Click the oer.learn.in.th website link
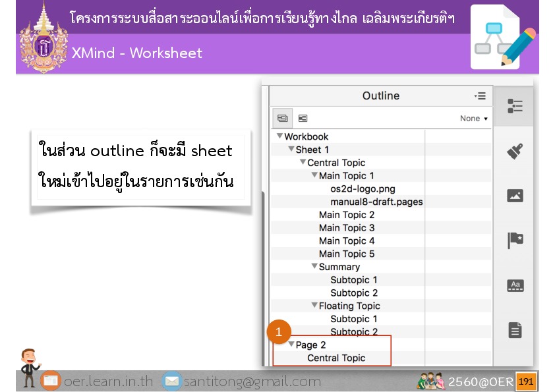The height and width of the screenshot is (392, 555). click(108, 381)
